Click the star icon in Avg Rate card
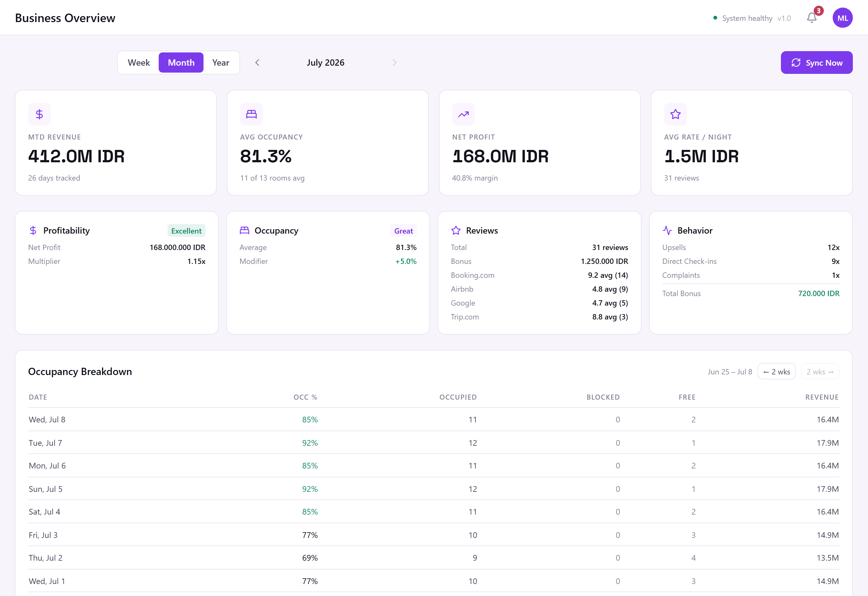 point(675,114)
